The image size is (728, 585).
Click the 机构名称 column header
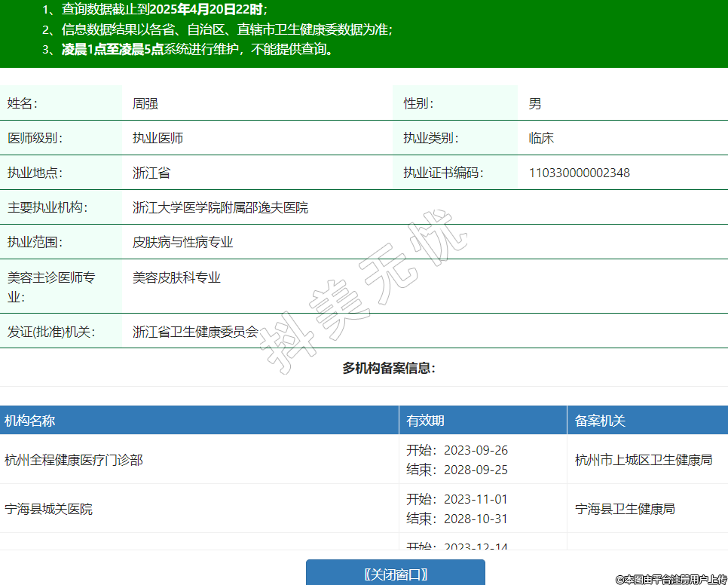30,421
